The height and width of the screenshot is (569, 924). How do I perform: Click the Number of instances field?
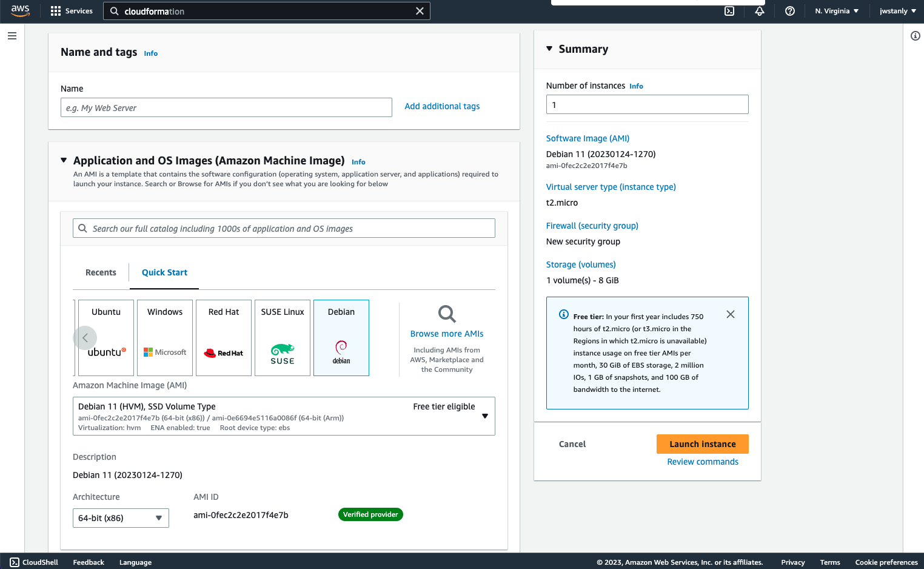(x=647, y=104)
